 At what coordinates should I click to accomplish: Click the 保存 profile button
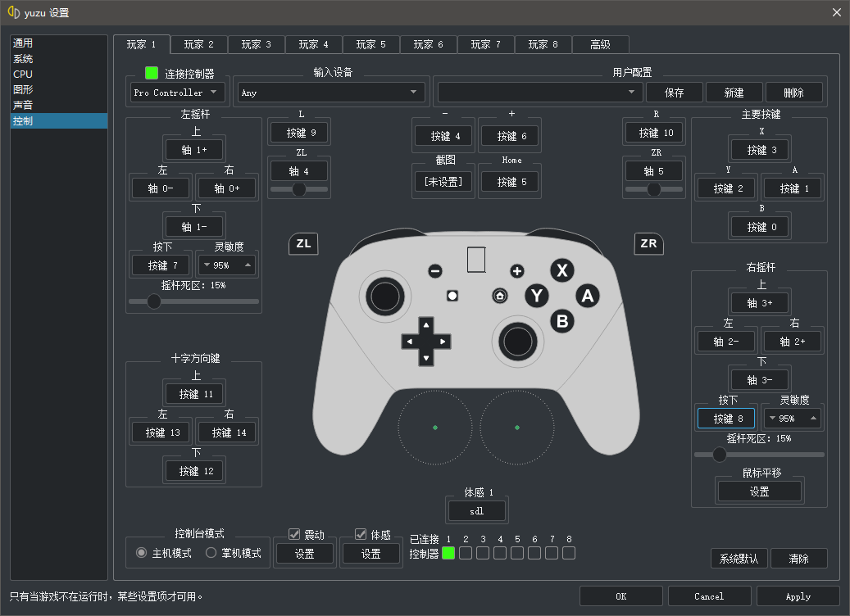[674, 93]
